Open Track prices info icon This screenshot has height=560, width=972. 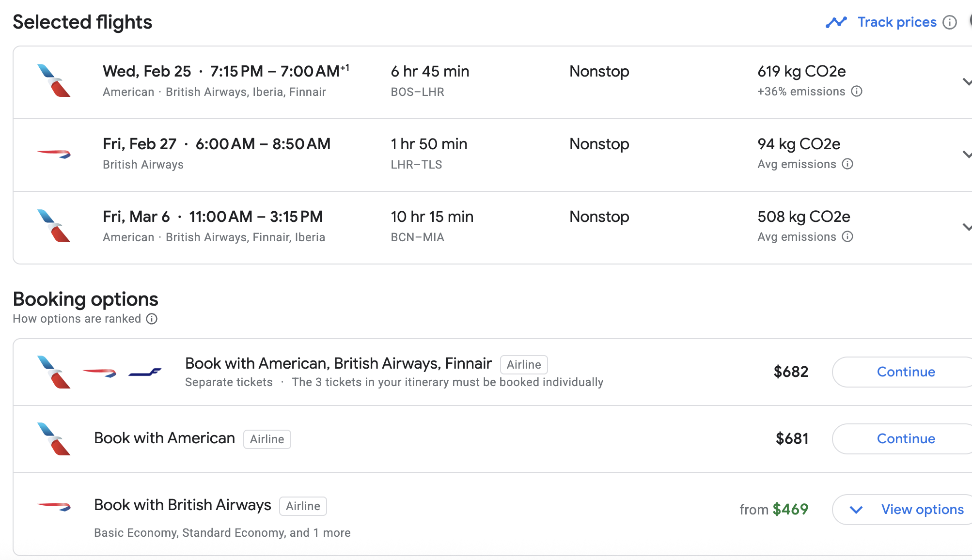click(x=950, y=22)
